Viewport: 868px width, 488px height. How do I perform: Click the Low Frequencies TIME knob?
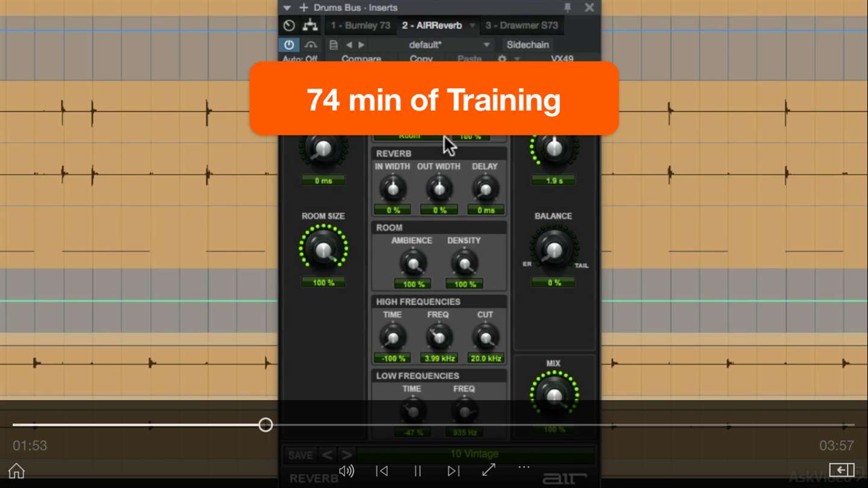412,411
